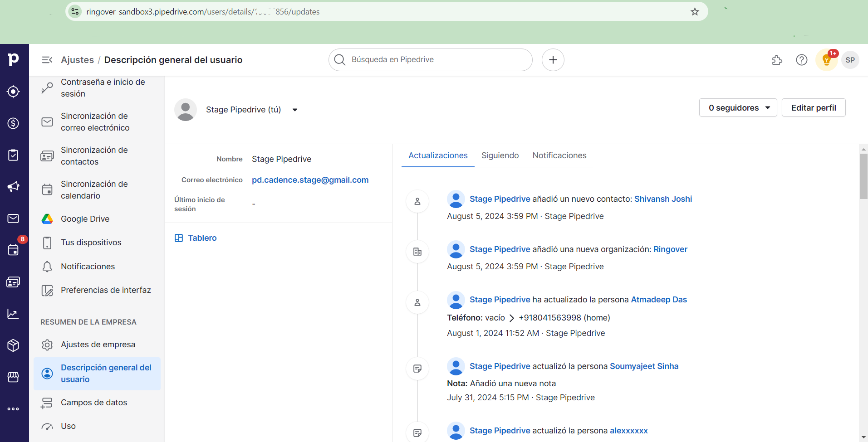868x442 pixels.
Task: Open organization Ringover link
Action: pos(670,249)
